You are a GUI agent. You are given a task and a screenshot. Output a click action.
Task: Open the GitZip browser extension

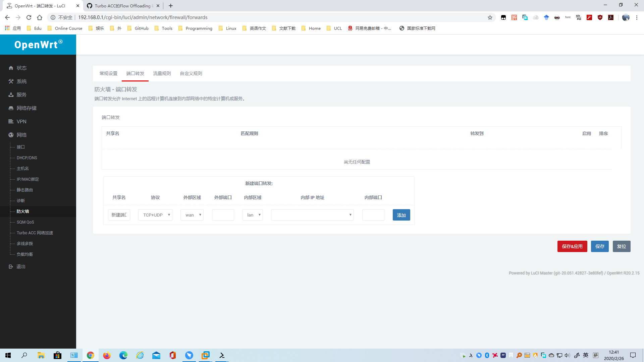(579, 17)
